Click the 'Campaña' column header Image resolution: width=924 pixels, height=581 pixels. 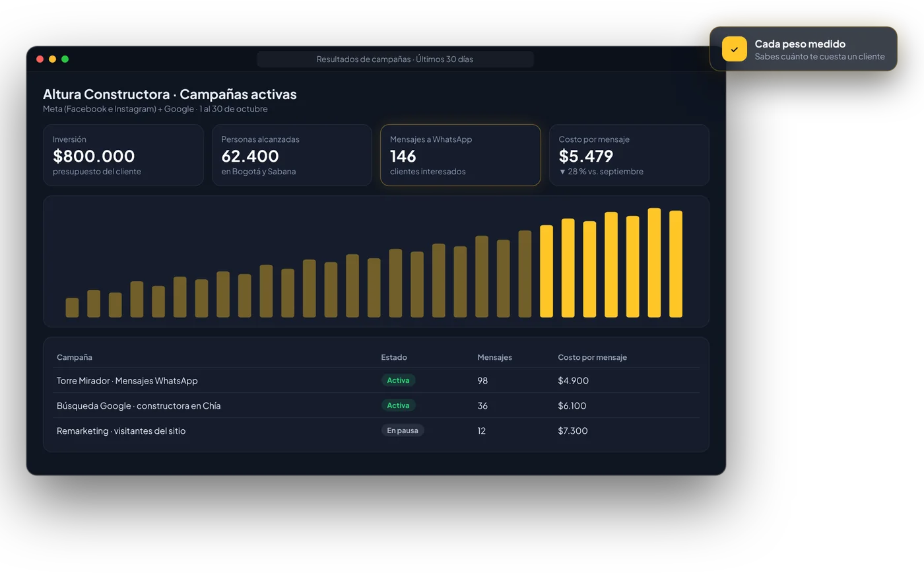coord(75,357)
